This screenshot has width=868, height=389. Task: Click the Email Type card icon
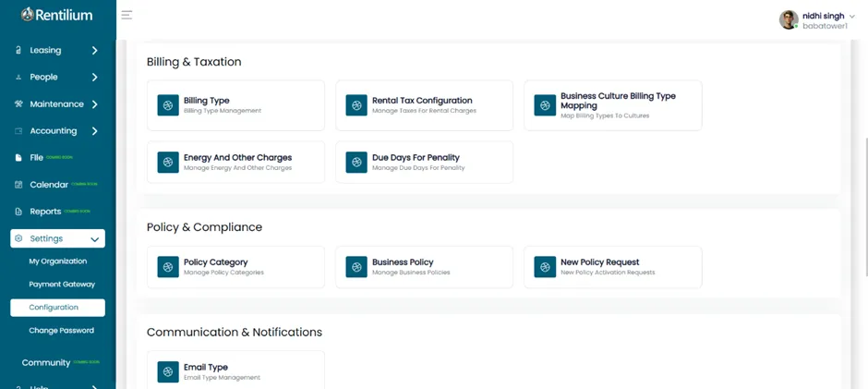168,371
